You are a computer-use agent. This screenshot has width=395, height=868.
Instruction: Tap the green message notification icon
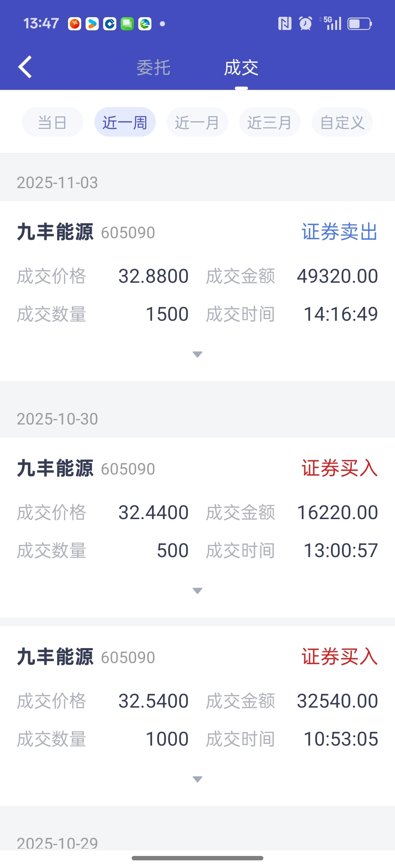127,24
